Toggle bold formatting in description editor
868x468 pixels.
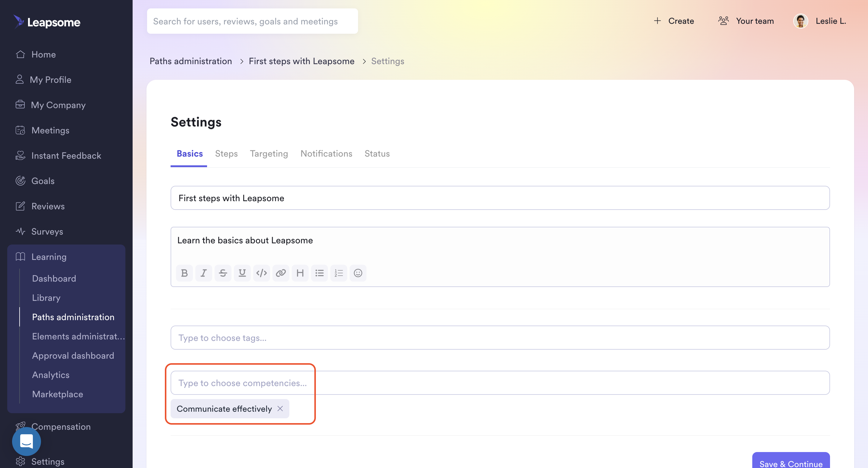184,273
